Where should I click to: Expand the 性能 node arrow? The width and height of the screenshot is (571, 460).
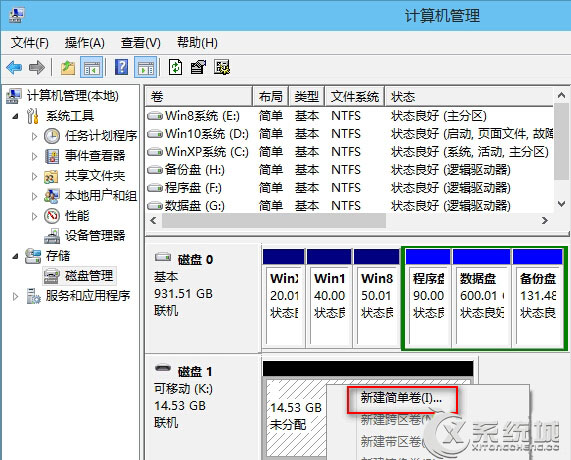34,216
